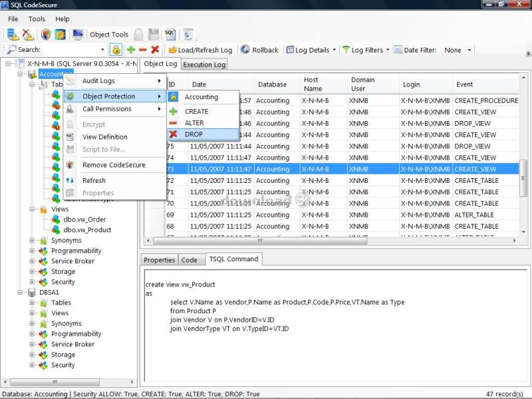Select log row 75 DROP_VIEW
Viewport: 532px width, 399px height.
point(342,146)
